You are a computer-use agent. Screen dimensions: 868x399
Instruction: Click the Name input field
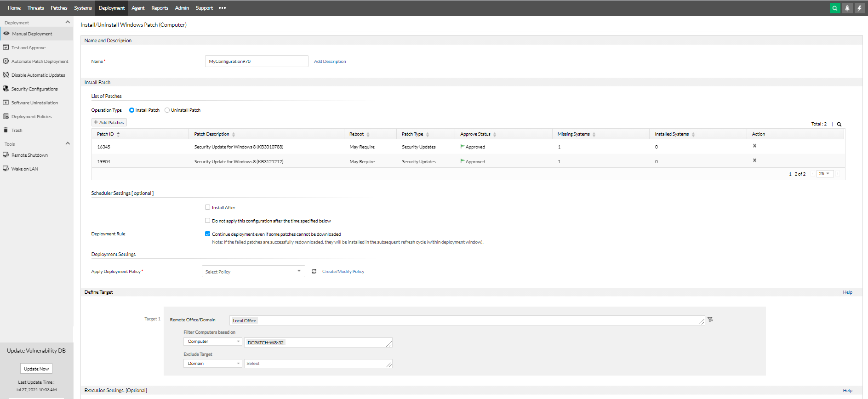[256, 62]
